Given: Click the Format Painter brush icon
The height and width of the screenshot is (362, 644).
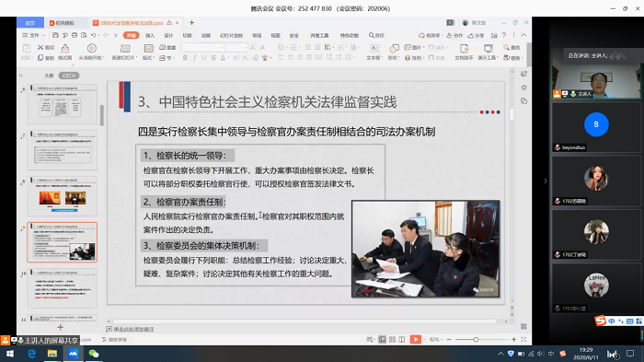Looking at the screenshot, I should point(65,49).
